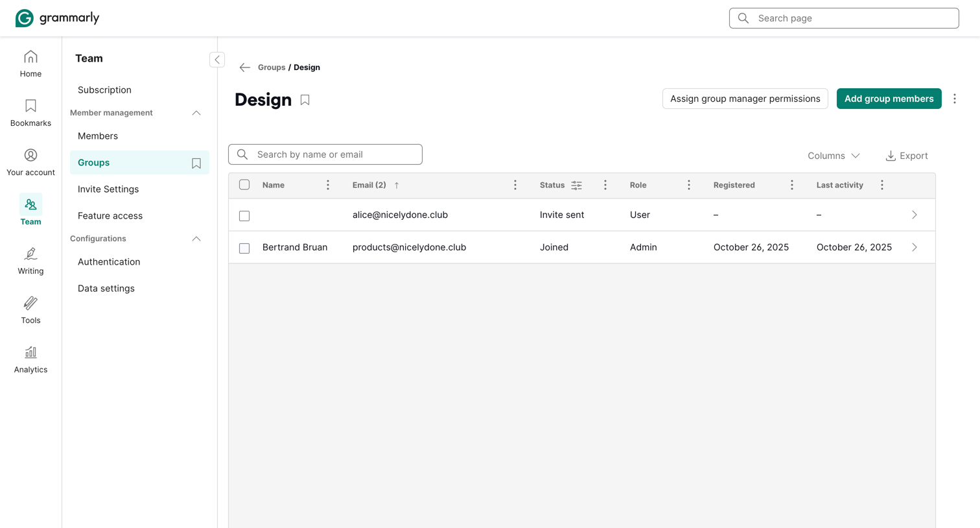This screenshot has width=980, height=528.
Task: Click the Name column header
Action: (x=274, y=186)
